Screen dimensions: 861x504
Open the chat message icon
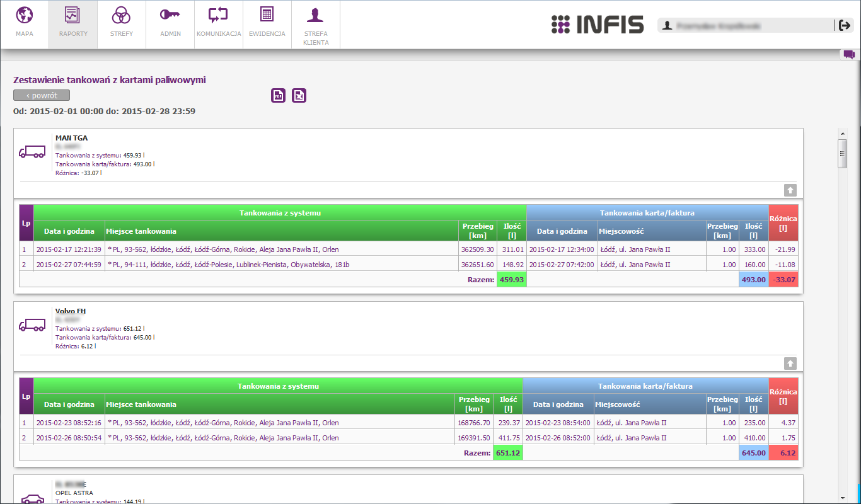(849, 55)
